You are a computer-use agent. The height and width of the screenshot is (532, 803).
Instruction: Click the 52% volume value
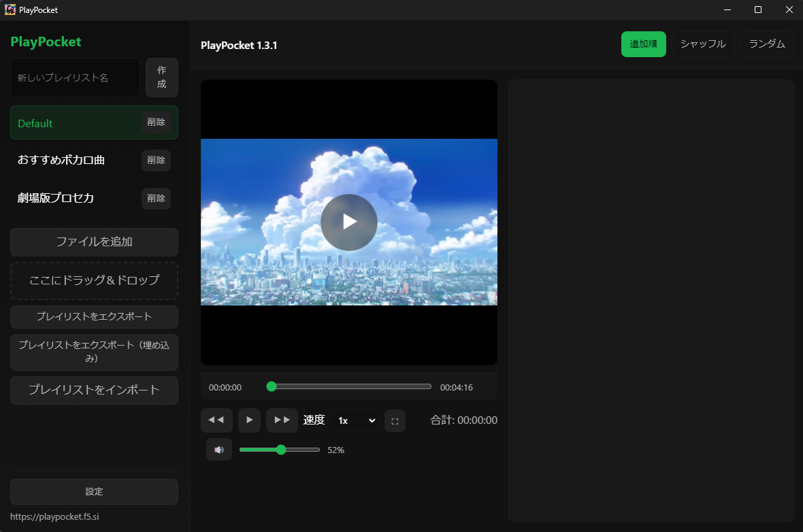pos(336,450)
